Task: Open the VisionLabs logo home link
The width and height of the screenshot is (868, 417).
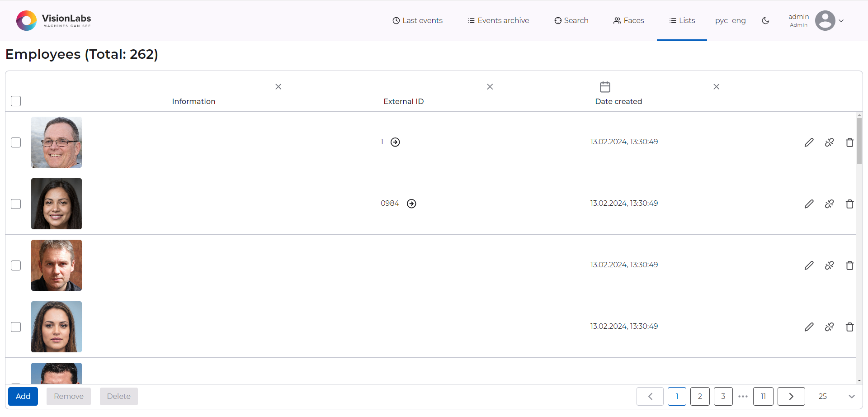Action: [53, 20]
